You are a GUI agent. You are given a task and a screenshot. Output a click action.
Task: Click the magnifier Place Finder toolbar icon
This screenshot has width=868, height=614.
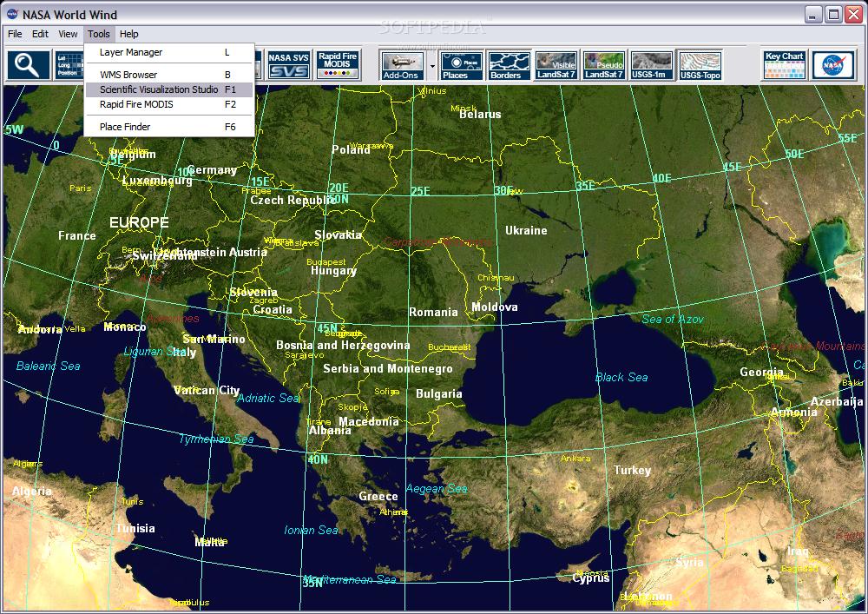(x=29, y=65)
